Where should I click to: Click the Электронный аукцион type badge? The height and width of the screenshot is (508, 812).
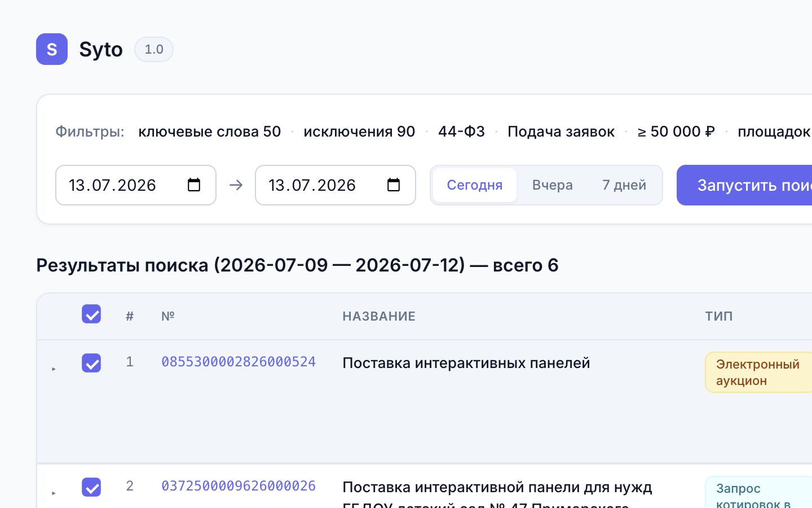(758, 372)
